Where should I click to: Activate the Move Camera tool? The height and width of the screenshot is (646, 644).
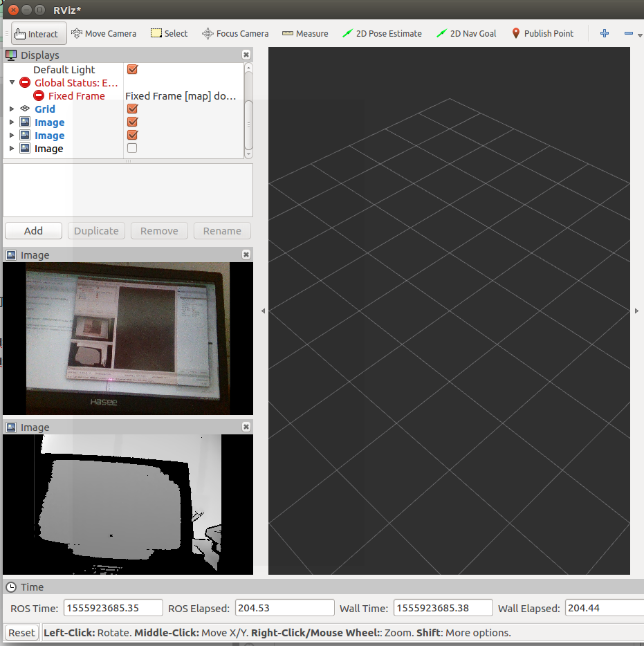pyautogui.click(x=104, y=34)
